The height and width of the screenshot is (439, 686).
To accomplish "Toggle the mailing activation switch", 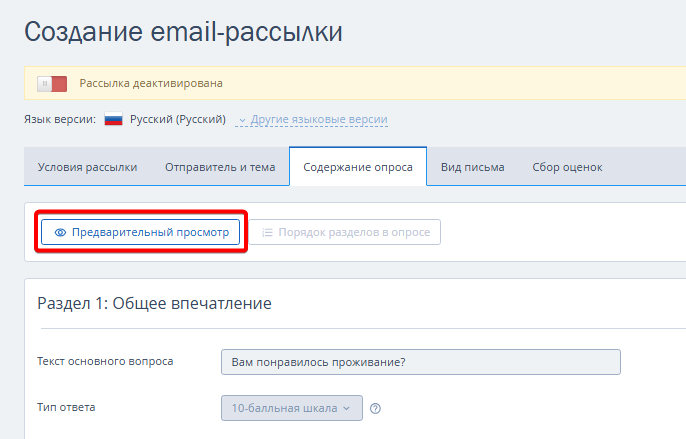I will click(51, 84).
